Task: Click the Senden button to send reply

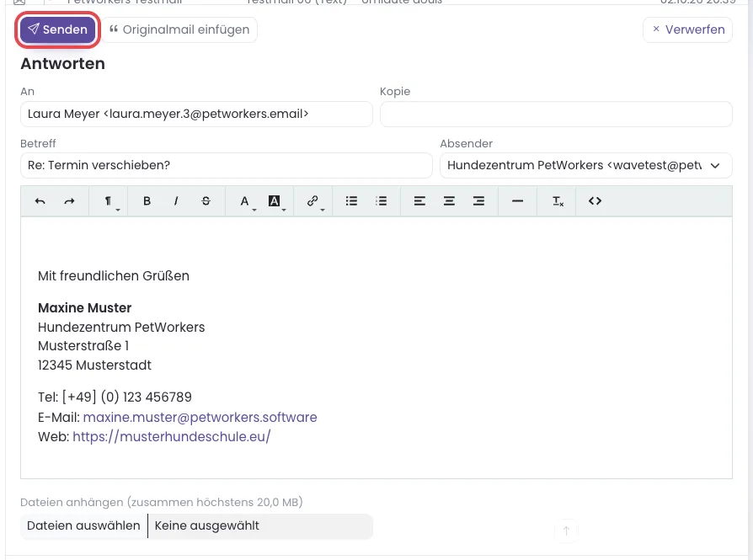Action: coord(57,29)
